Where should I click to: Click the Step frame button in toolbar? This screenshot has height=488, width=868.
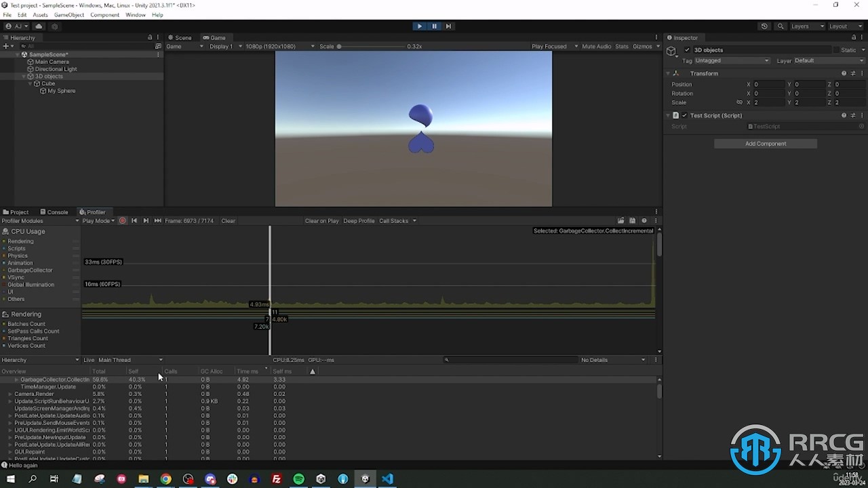[448, 26]
